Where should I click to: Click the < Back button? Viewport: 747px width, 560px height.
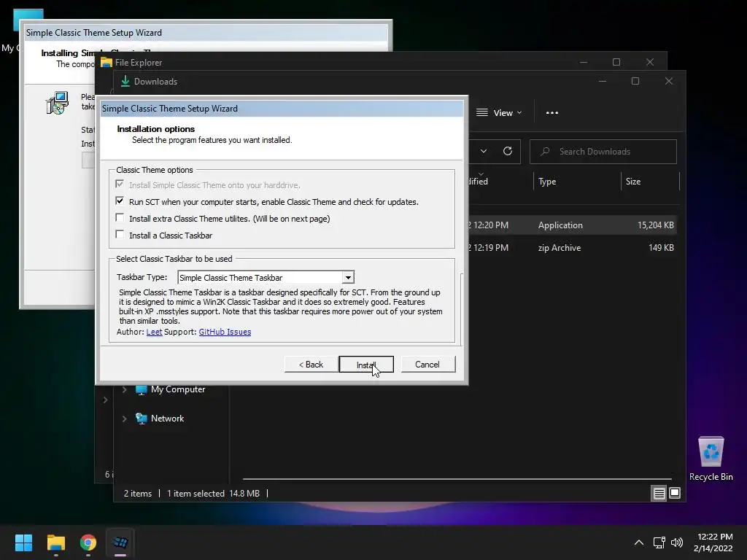coord(311,365)
